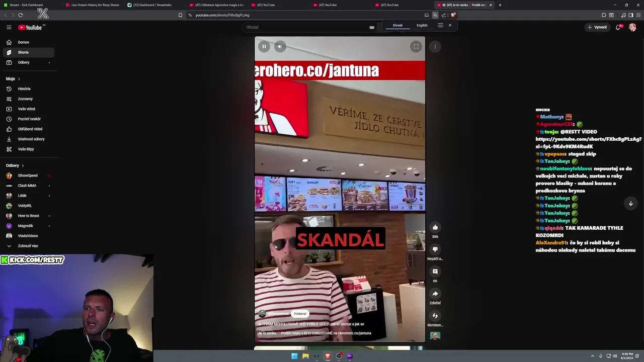Click Vytvoriť create button
The width and height of the screenshot is (644, 362).
point(597,27)
